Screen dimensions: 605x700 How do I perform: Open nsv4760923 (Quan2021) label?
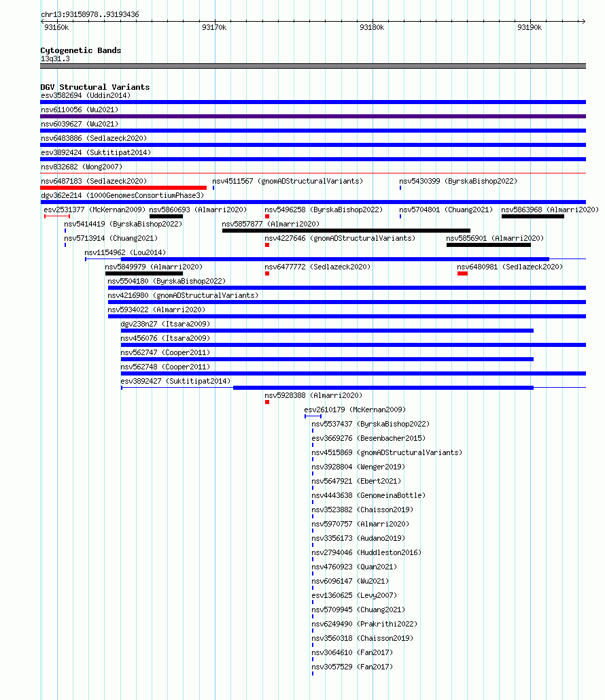(x=354, y=567)
